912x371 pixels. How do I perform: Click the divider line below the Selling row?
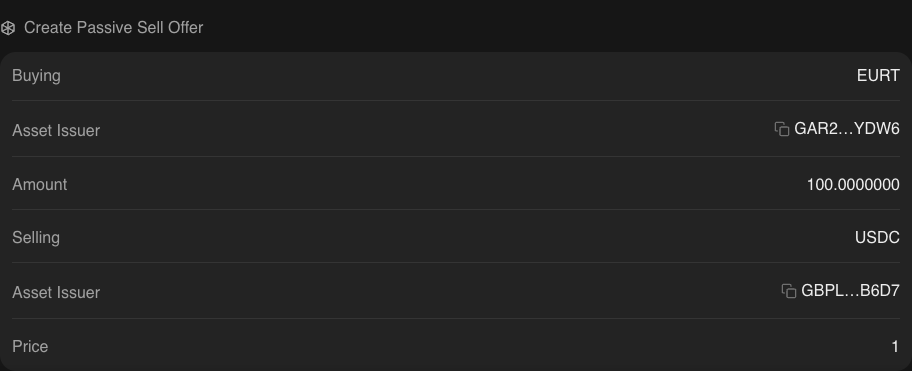pyautogui.click(x=456, y=262)
